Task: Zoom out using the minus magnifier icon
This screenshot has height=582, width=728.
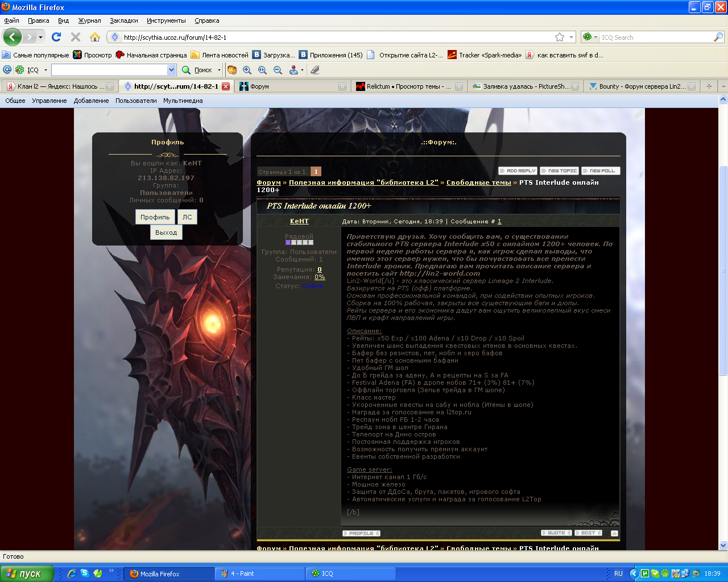Action: 278,70
